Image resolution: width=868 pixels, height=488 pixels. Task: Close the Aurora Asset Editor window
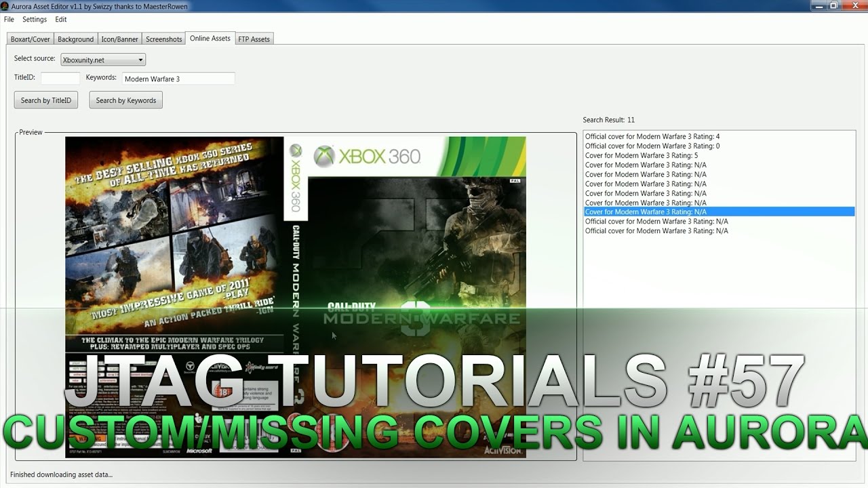[x=855, y=5]
